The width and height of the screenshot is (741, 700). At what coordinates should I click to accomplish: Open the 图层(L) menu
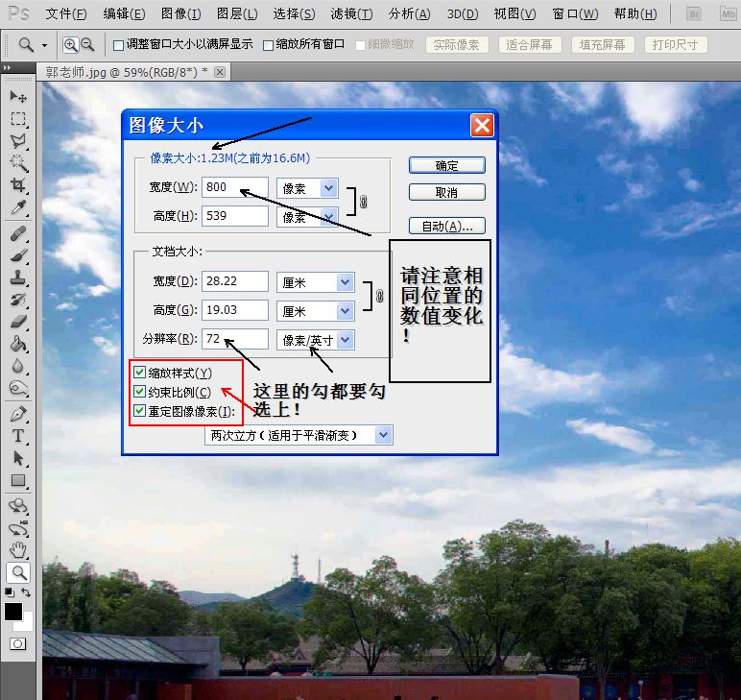(237, 13)
